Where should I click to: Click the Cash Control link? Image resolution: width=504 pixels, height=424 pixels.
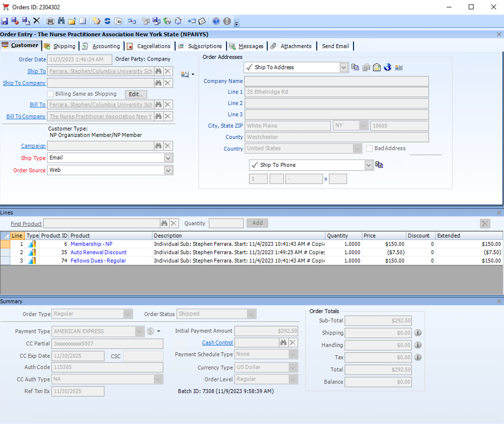217,343
